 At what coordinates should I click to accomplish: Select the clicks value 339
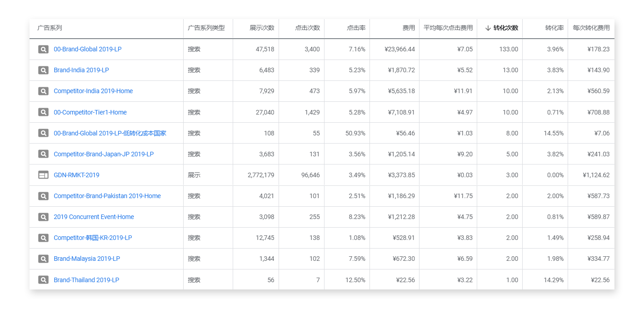[x=314, y=70]
